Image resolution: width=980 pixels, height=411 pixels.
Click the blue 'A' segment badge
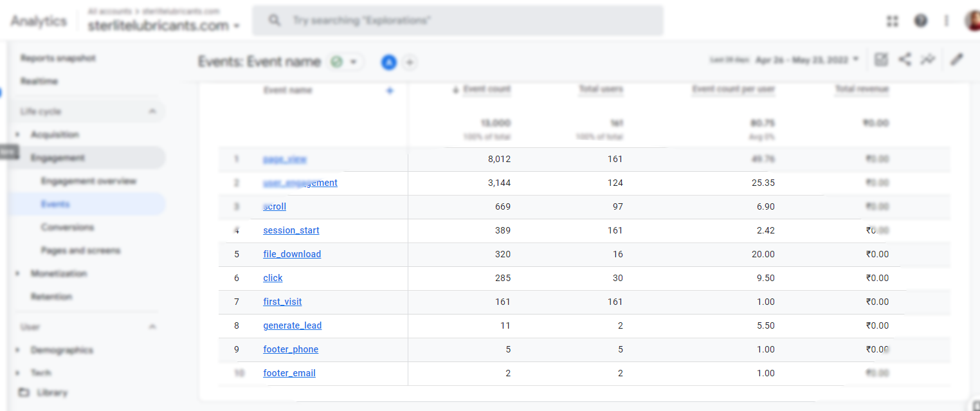click(x=388, y=62)
